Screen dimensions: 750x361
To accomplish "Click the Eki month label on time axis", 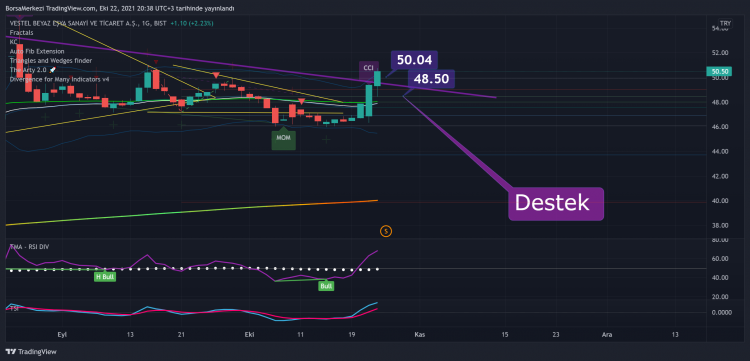I will tap(248, 335).
